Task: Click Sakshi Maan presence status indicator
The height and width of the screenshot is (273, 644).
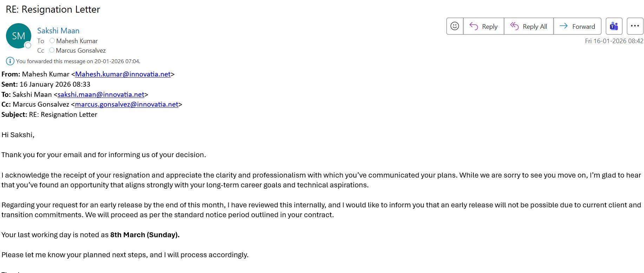Action: 28,45
